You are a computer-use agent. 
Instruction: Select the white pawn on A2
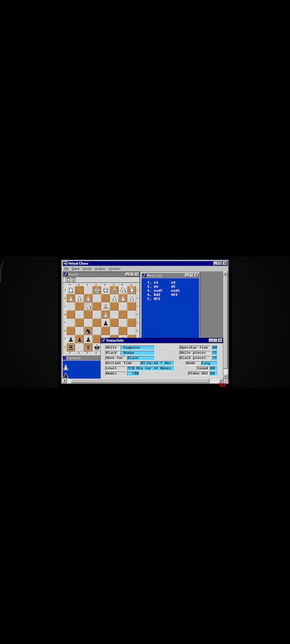pos(132,298)
